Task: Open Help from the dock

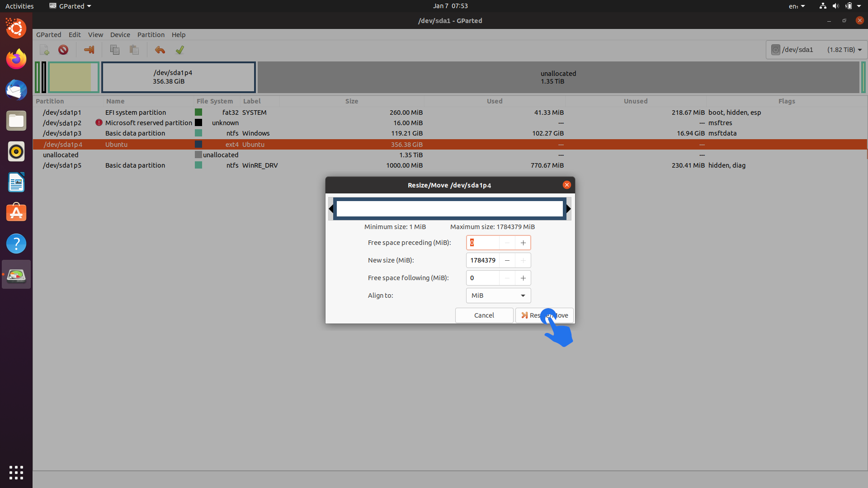Action: click(x=16, y=244)
